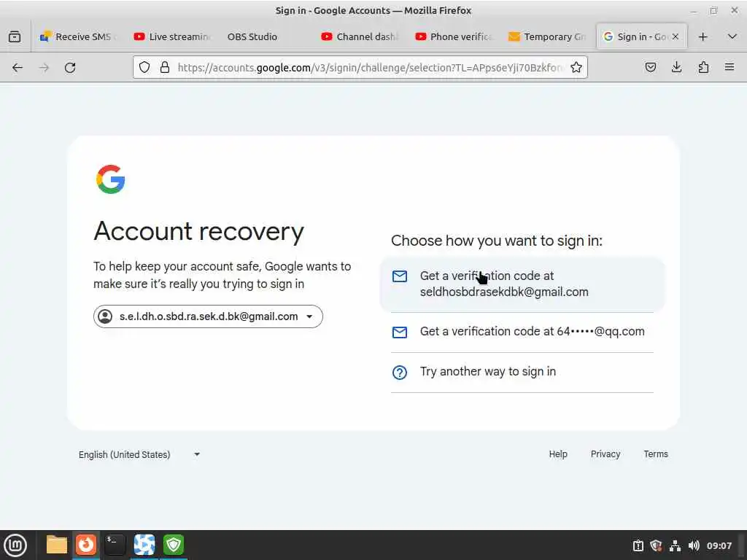The width and height of the screenshot is (747, 560).
Task: Open the file manager folder in taskbar
Action: click(57, 545)
